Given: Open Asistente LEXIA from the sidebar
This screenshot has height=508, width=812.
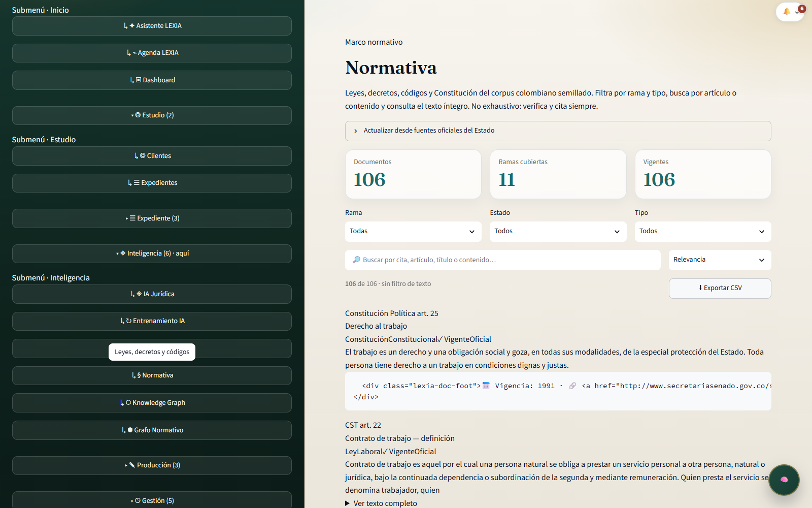Looking at the screenshot, I should [152, 26].
